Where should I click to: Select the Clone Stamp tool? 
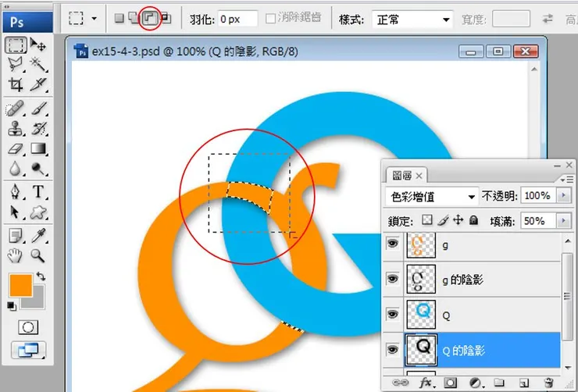(16, 129)
